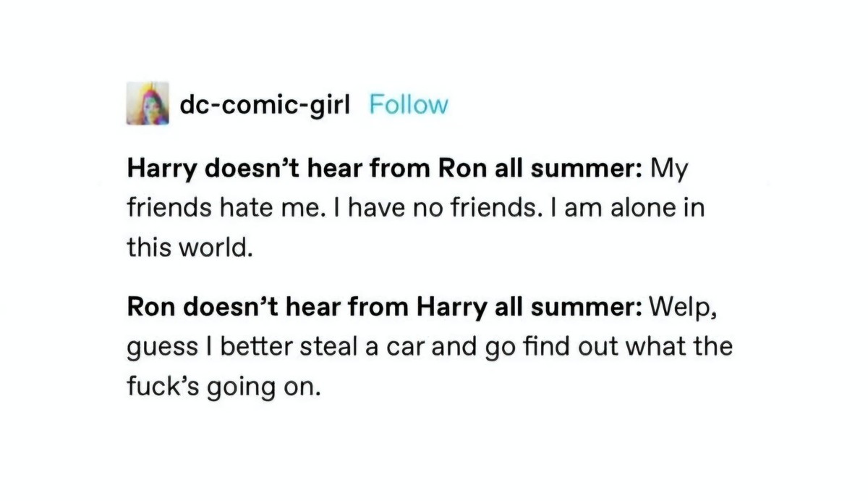The image size is (868, 501).
Task: Open the dc-comic-girl blog username link
Action: [265, 105]
